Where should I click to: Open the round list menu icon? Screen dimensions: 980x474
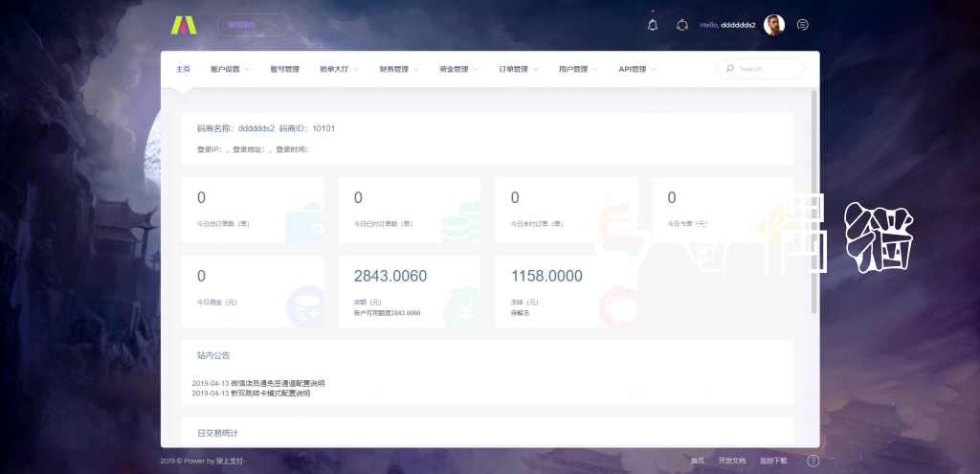[x=803, y=25]
